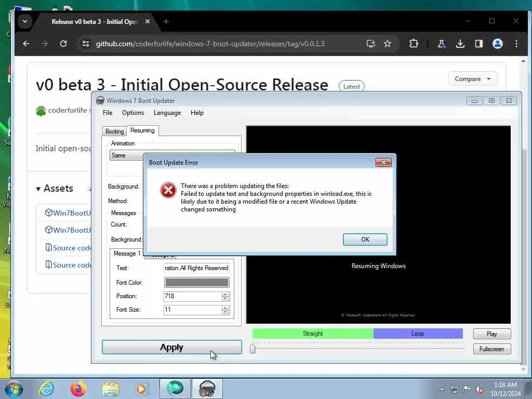This screenshot has width=532, height=399.
Task: Click the coderforlife avatar icon
Action: click(41, 111)
